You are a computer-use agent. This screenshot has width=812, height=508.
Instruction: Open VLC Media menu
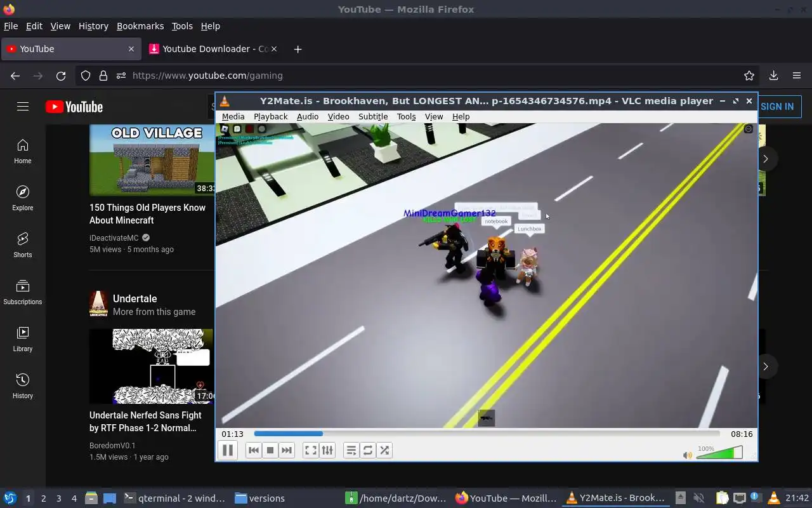pyautogui.click(x=233, y=116)
